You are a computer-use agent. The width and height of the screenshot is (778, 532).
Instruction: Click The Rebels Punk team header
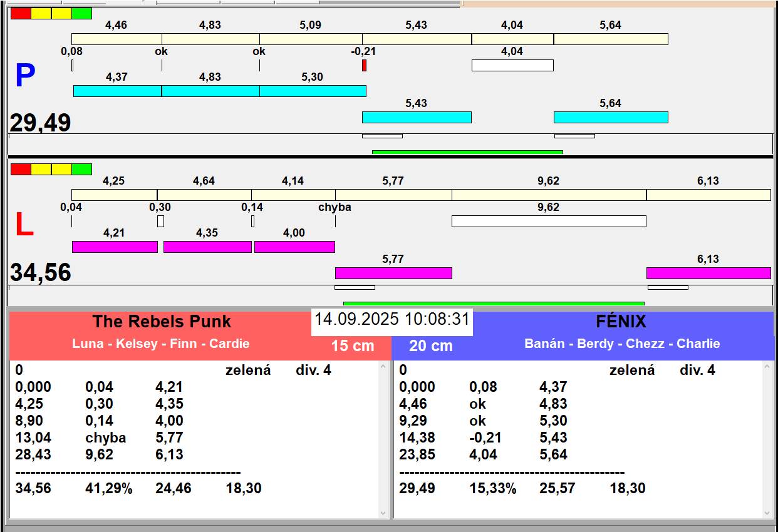click(162, 322)
